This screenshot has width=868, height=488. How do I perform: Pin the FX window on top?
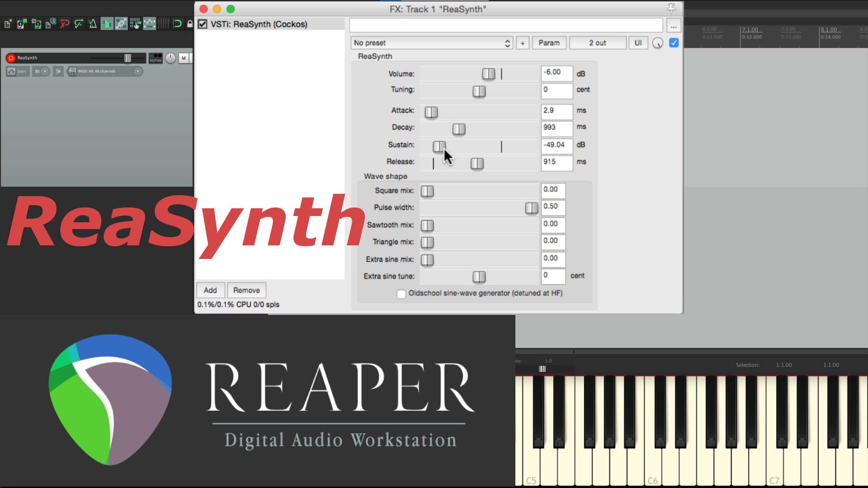point(671,9)
